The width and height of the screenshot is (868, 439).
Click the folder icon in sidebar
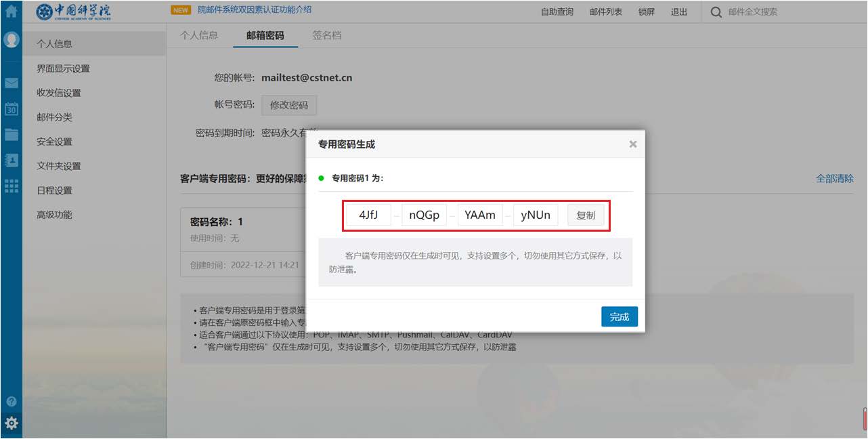(x=11, y=134)
